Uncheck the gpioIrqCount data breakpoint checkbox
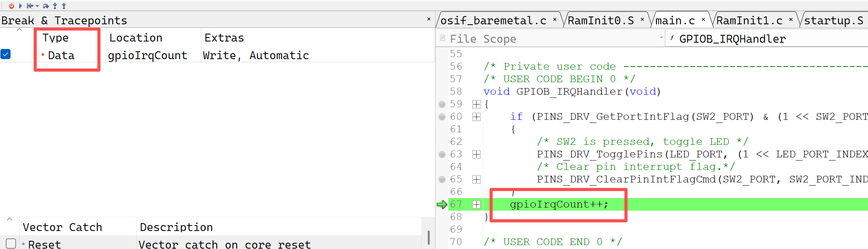The width and height of the screenshot is (868, 249). pyautogui.click(x=6, y=54)
